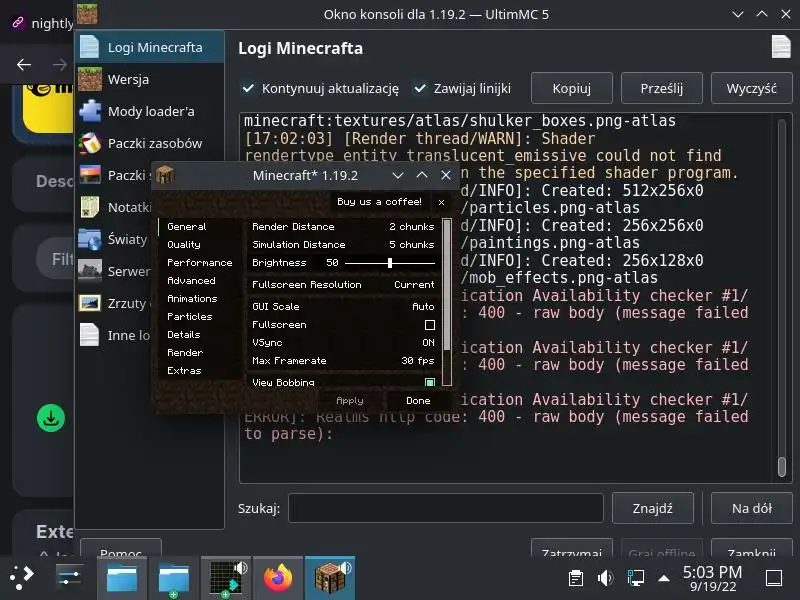800x600 pixels.
Task: Click the Paczki zasobów paint bucket icon
Action: point(90,143)
